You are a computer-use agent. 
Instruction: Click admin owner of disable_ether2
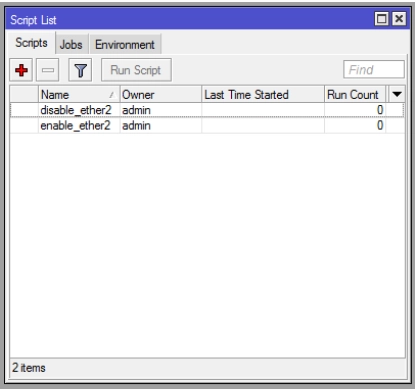click(136, 110)
